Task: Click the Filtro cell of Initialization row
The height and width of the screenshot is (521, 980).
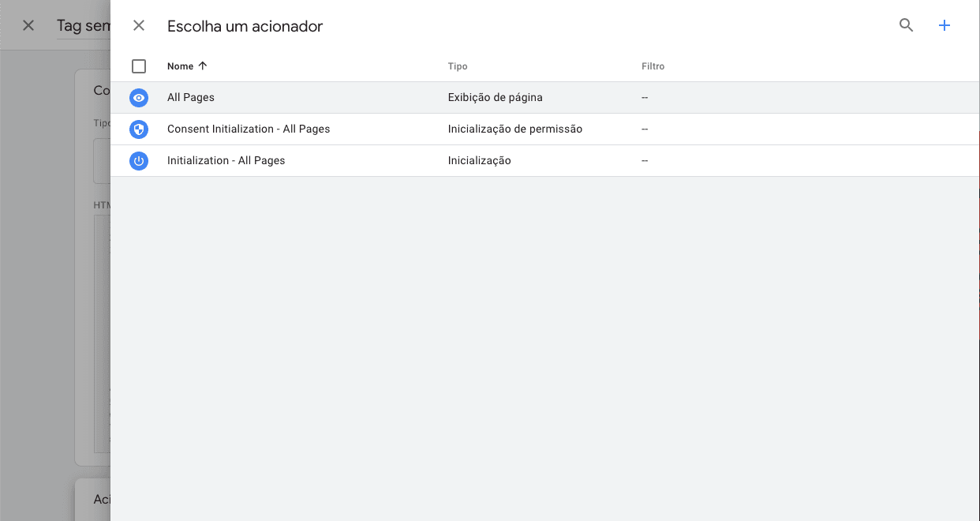Action: coord(645,161)
